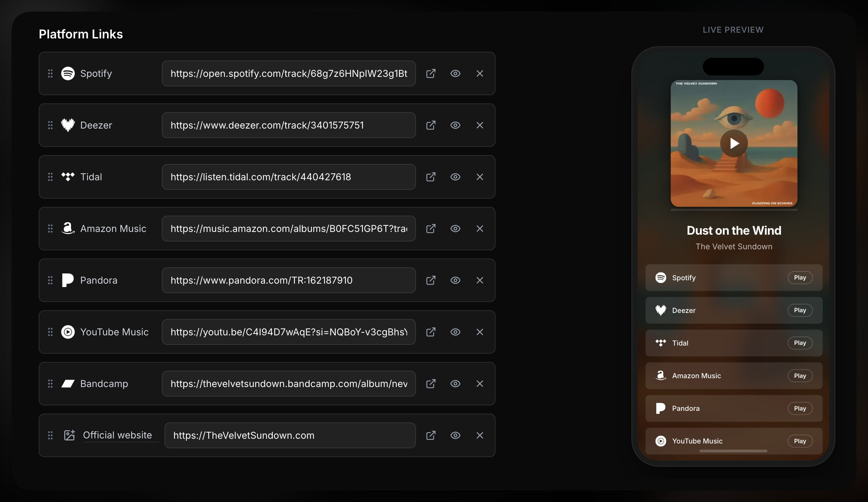Click the playback progress bar in the preview

734,451
